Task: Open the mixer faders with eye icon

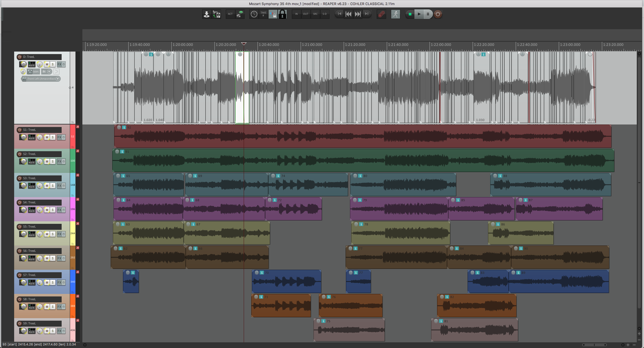Action: 240,14
